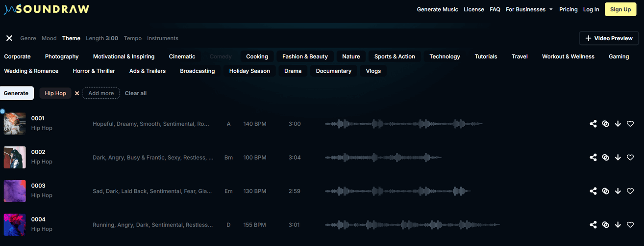Screen dimensions: 644x246
Task: Download track 0002 via down arrow
Action: (618, 158)
